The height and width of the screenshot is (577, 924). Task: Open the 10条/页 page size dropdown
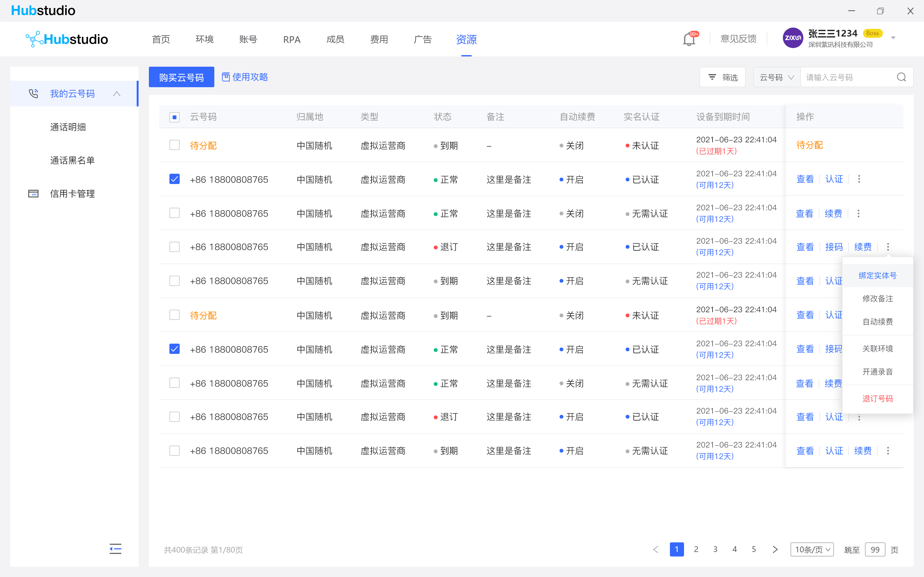click(x=812, y=549)
